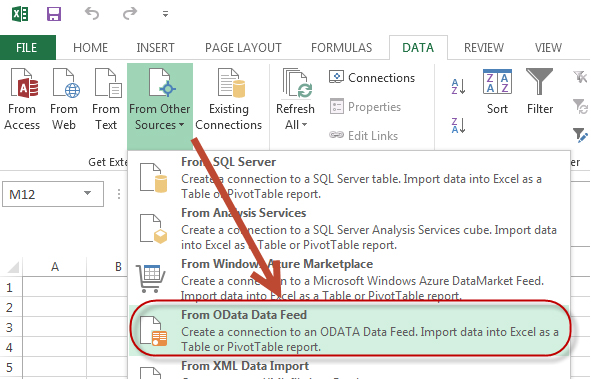The width and height of the screenshot is (591, 379).
Task: Open data range Properties
Action: click(x=365, y=107)
